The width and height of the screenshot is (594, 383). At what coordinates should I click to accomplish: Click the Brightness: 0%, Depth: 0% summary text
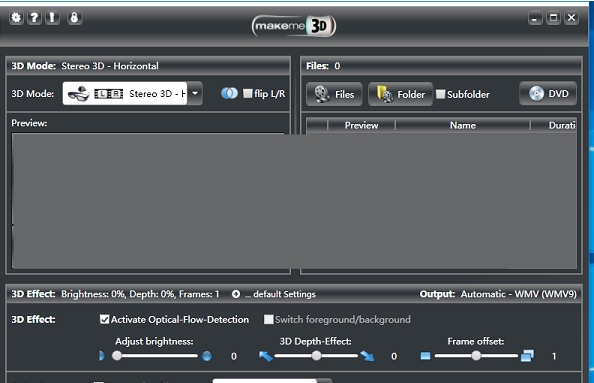[140, 294]
